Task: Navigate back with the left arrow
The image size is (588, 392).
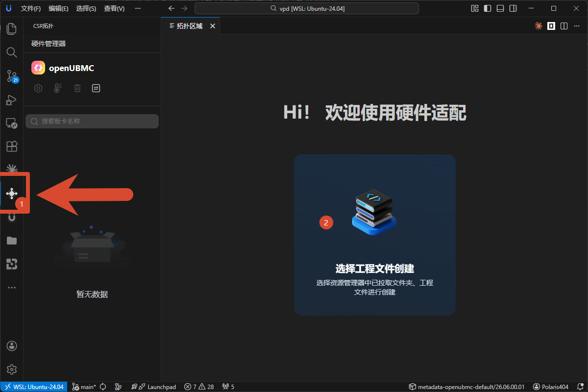Action: pyautogui.click(x=171, y=8)
